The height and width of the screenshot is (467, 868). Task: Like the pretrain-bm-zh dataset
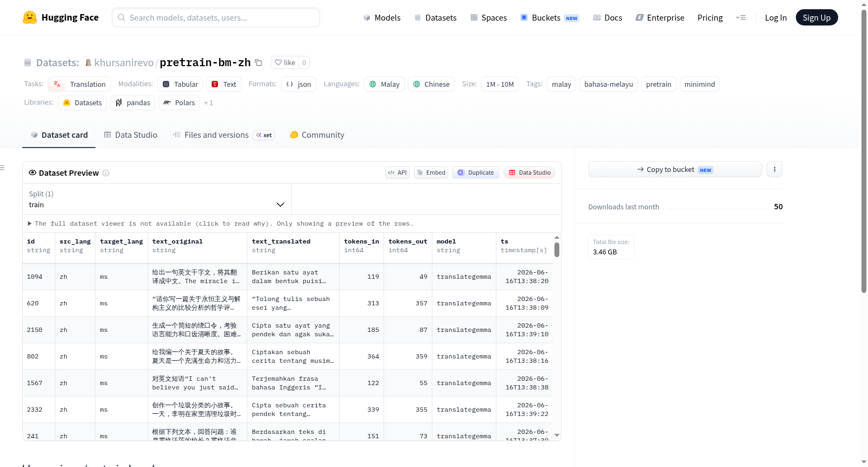tap(285, 62)
